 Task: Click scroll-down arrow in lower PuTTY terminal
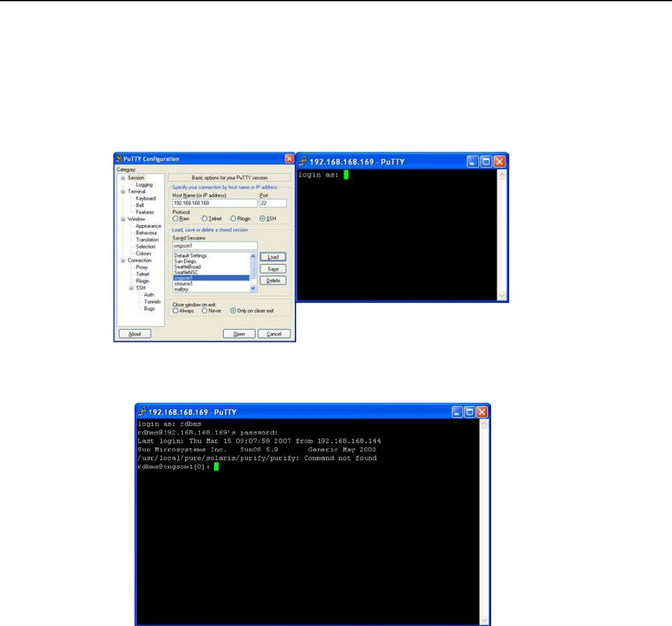pos(484,620)
